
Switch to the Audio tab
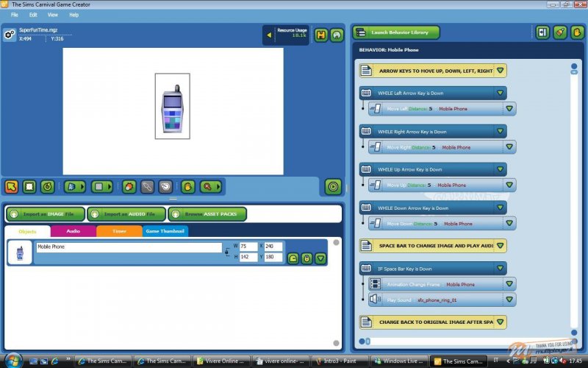[73, 231]
